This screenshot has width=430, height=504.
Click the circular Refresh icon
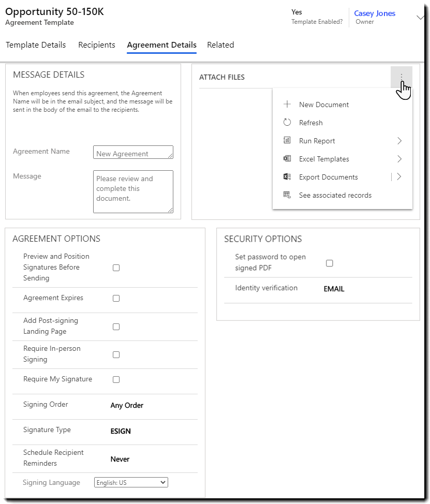(287, 123)
